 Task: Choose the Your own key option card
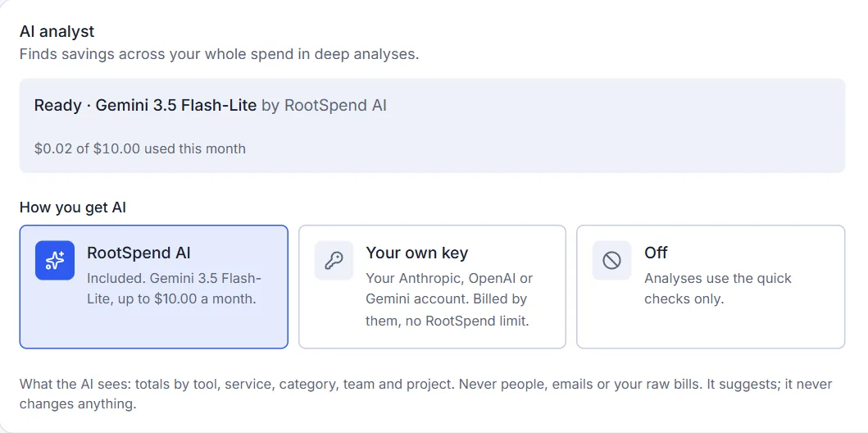pos(432,287)
